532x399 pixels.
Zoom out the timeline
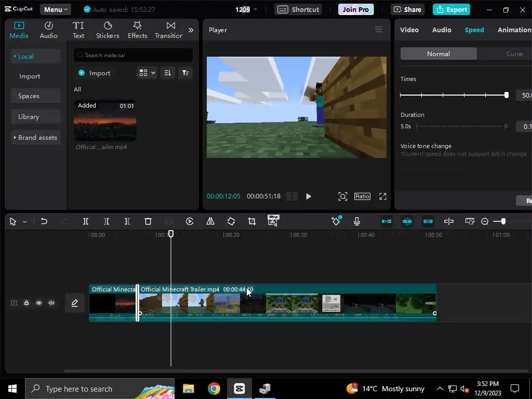[485, 221]
